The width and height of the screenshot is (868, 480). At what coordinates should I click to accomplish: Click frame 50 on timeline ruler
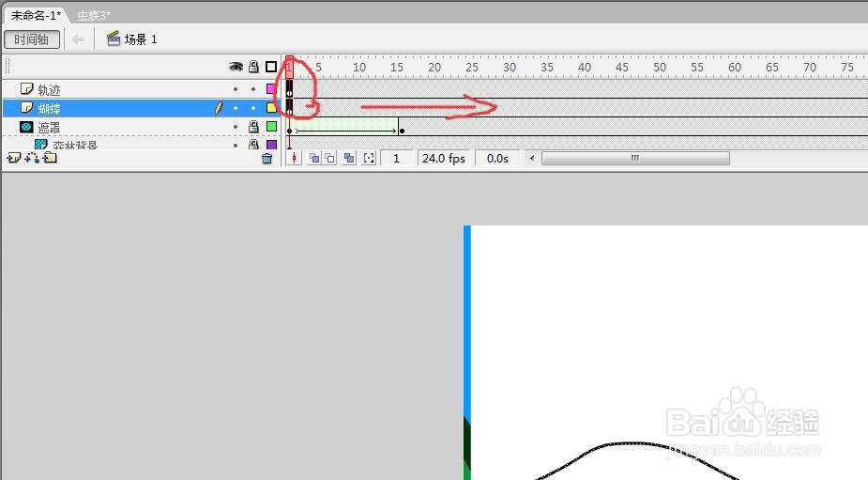click(659, 67)
